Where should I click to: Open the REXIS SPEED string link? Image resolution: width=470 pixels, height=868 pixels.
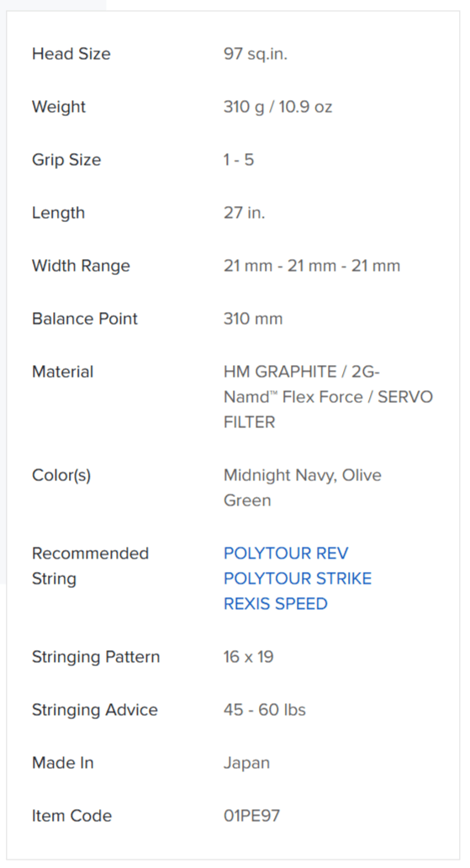tap(275, 603)
